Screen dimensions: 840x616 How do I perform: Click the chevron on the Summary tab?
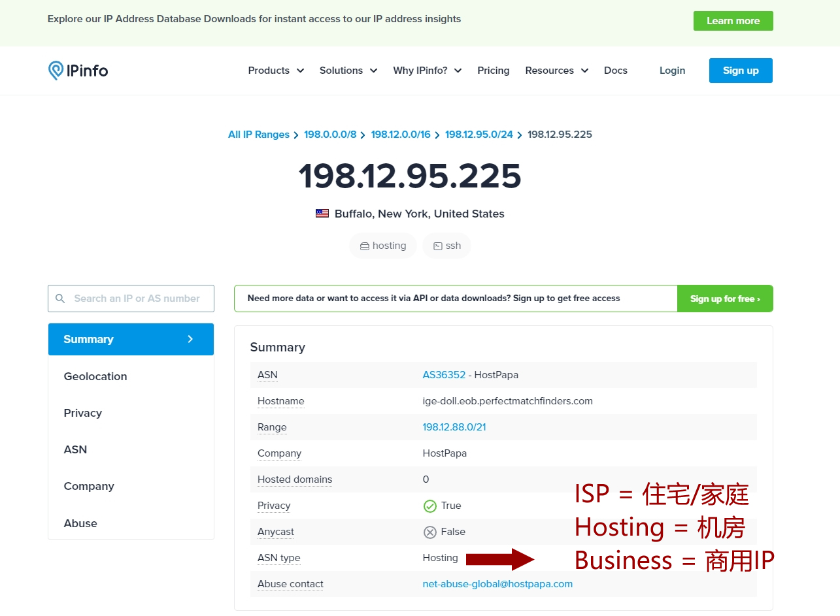tap(190, 339)
